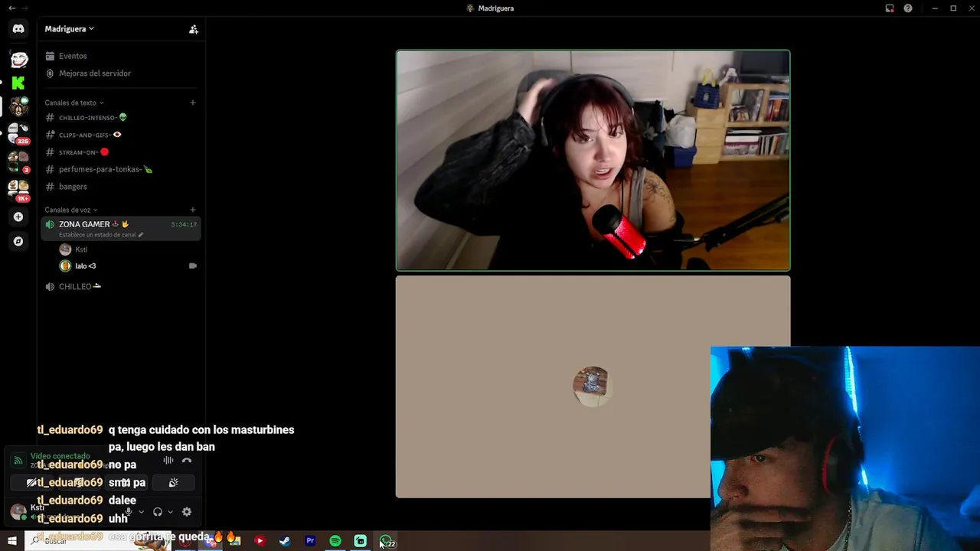Open Adobe Premiere Pro taskbar icon
Image resolution: width=980 pixels, height=551 pixels.
point(310,541)
